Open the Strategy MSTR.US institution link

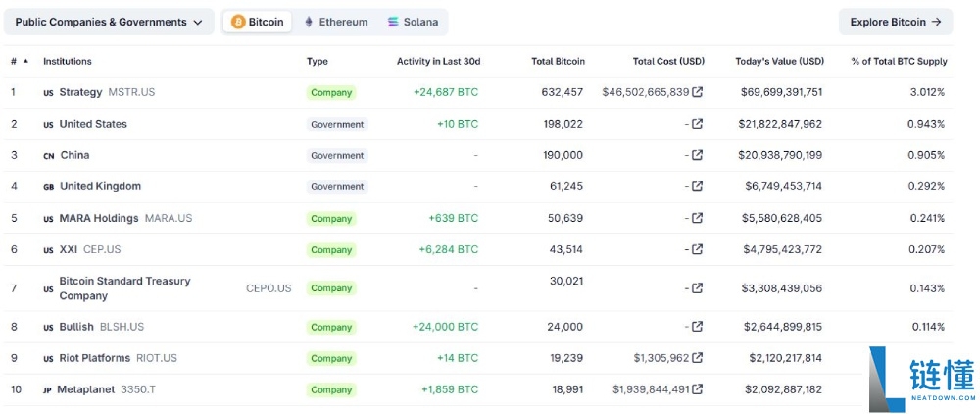click(x=80, y=92)
